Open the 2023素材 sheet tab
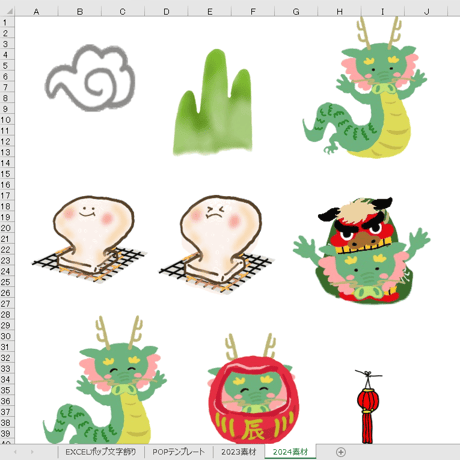This screenshot has height=460, width=460. tap(239, 452)
